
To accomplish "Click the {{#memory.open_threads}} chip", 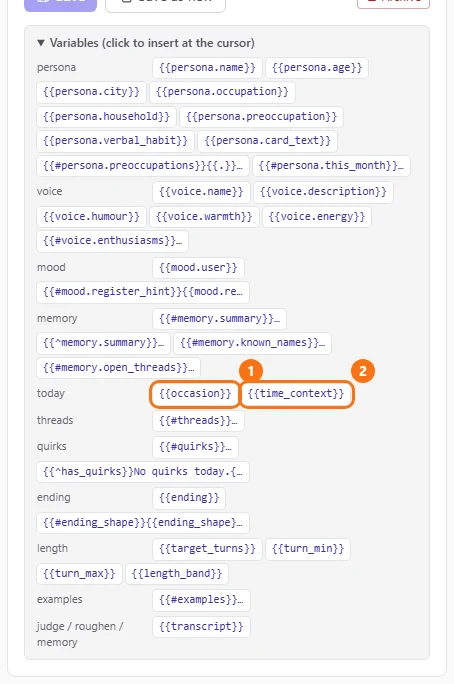I will [x=119, y=368].
